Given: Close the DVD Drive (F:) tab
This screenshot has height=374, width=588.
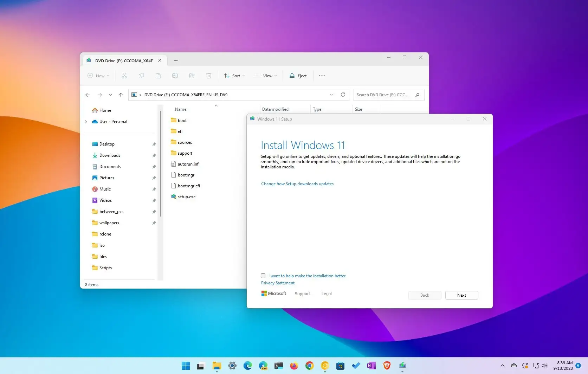Looking at the screenshot, I should [x=160, y=60].
